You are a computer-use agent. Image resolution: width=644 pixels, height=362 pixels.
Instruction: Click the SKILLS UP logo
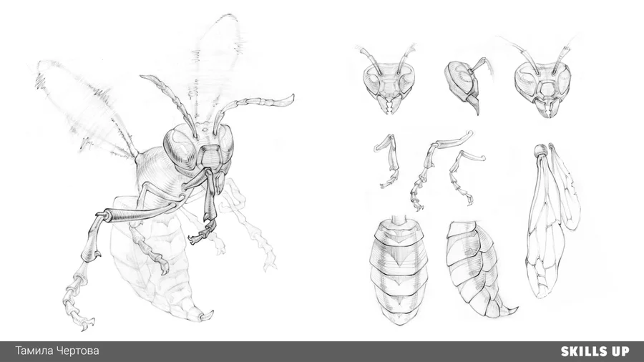[595, 351]
